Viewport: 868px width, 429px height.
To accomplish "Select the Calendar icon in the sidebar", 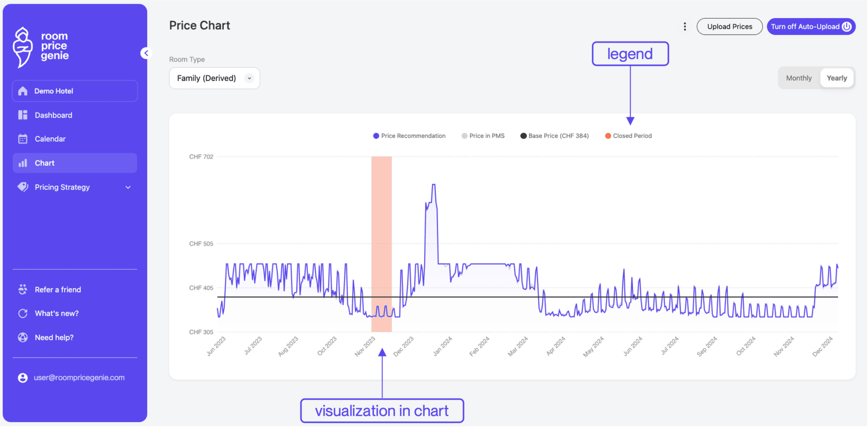I will tap(22, 139).
